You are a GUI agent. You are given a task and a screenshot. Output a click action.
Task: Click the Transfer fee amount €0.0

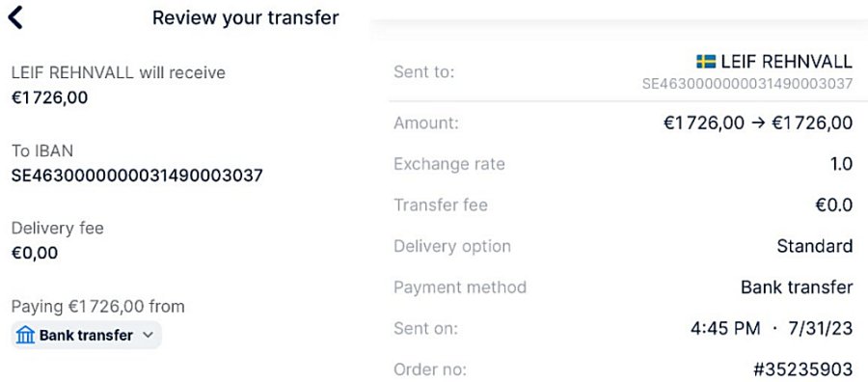834,205
